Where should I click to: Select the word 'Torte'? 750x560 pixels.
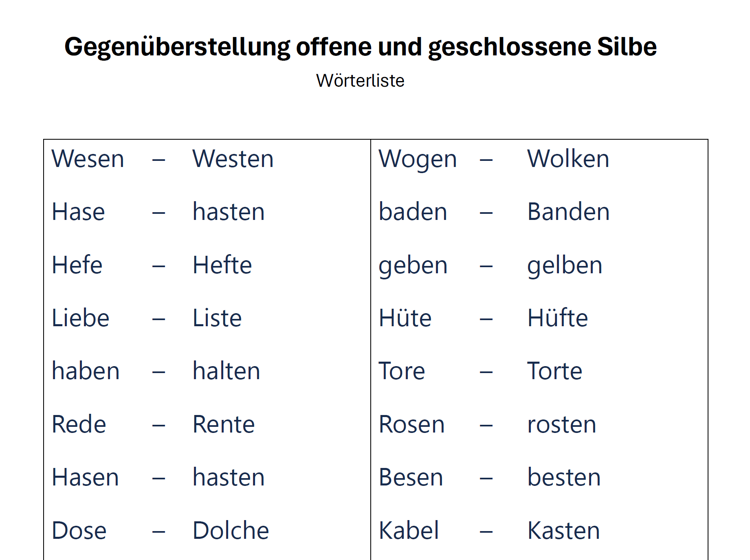(555, 371)
